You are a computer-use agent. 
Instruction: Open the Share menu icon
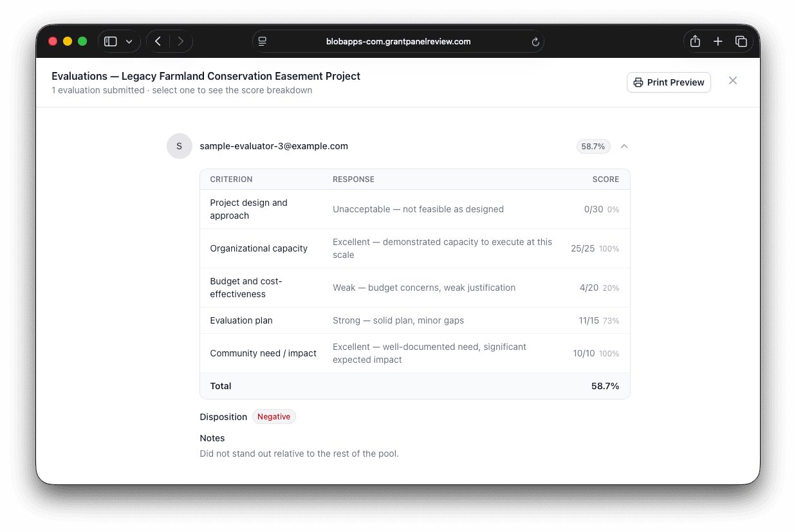click(x=695, y=41)
